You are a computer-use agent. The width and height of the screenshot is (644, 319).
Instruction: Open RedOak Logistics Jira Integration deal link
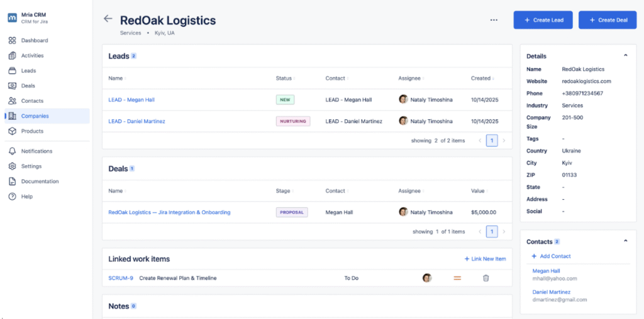[x=169, y=212]
